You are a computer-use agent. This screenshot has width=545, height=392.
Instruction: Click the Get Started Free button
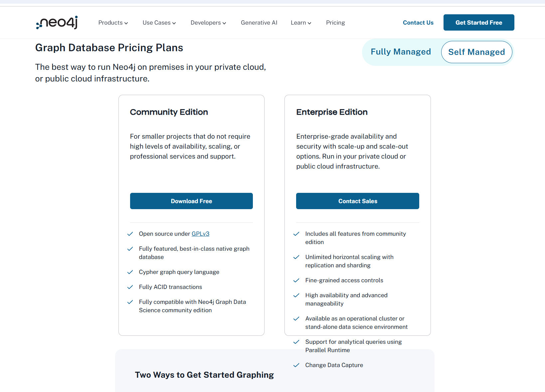pyautogui.click(x=479, y=23)
